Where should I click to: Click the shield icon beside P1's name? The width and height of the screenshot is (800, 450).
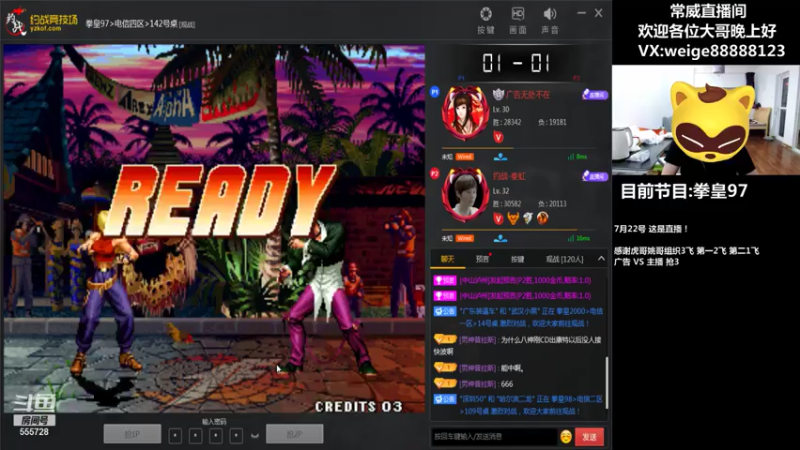coord(498,94)
